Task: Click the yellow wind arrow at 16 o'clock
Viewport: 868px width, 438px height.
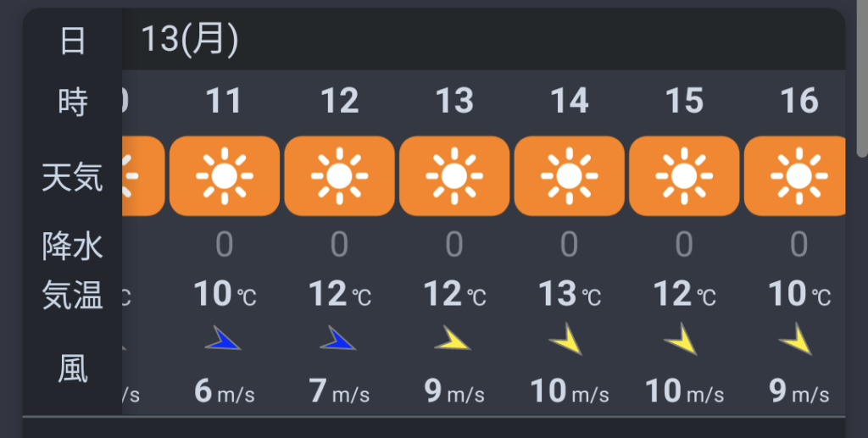Action: [796, 341]
